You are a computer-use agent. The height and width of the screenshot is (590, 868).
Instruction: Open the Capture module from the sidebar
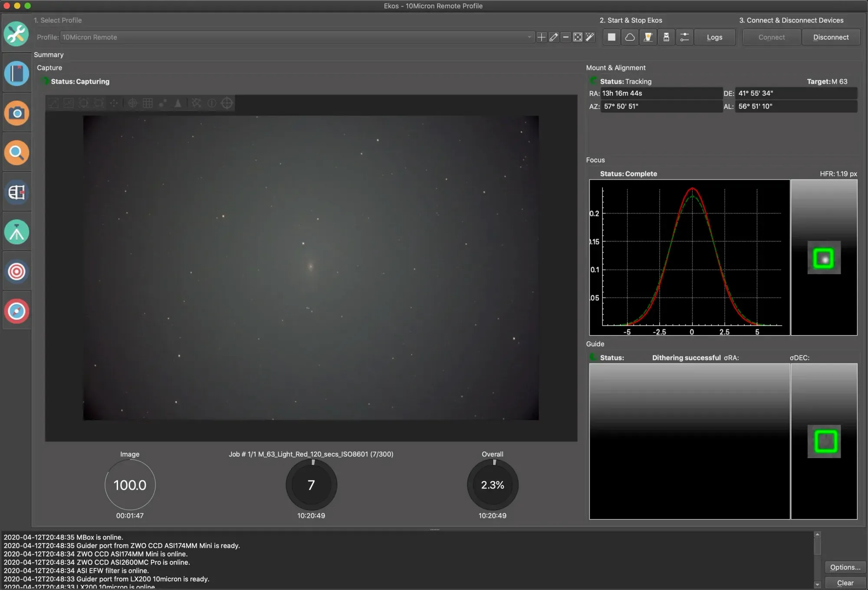click(x=16, y=113)
